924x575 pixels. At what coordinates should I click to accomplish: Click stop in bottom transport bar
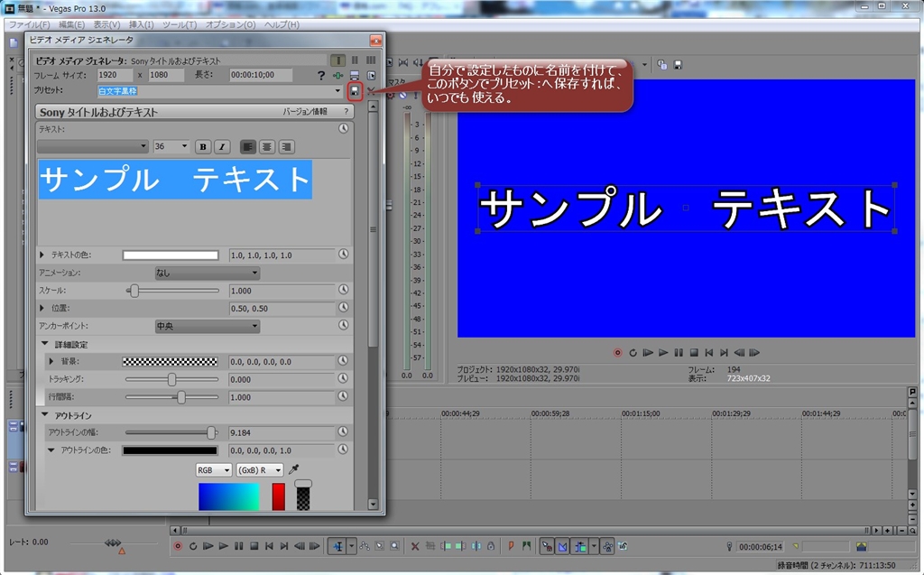pos(254,546)
